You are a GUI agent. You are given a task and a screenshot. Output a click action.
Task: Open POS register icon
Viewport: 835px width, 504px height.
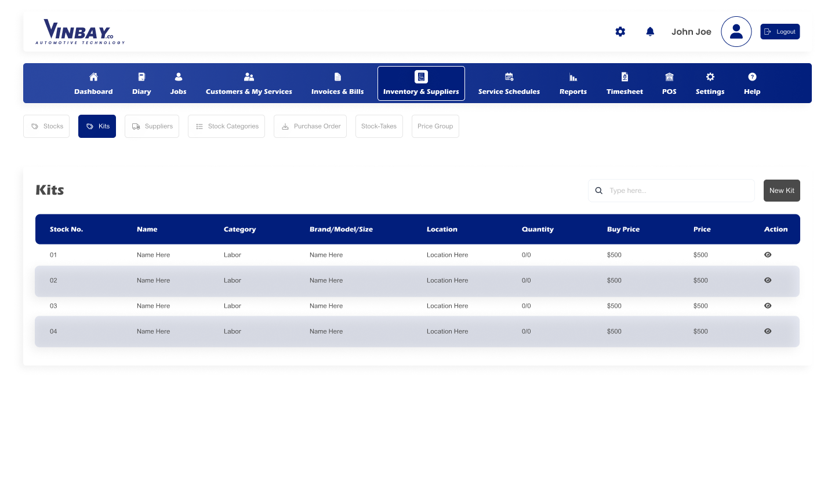pyautogui.click(x=669, y=77)
